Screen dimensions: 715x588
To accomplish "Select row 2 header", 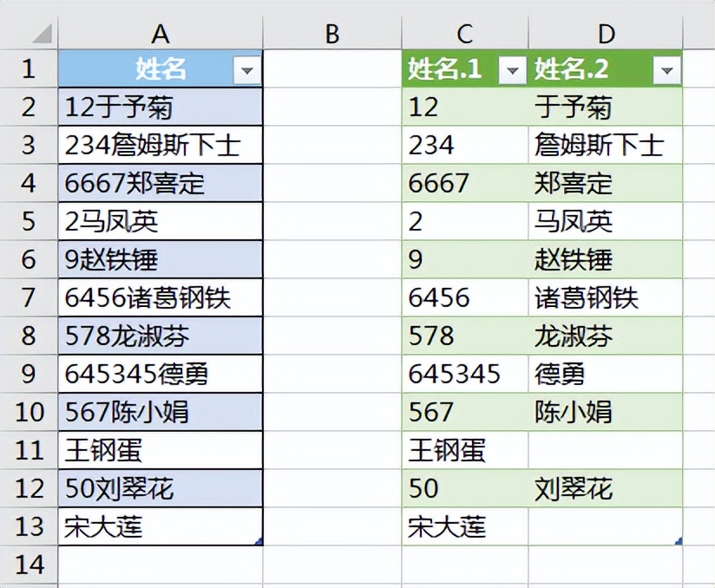I will point(29,107).
